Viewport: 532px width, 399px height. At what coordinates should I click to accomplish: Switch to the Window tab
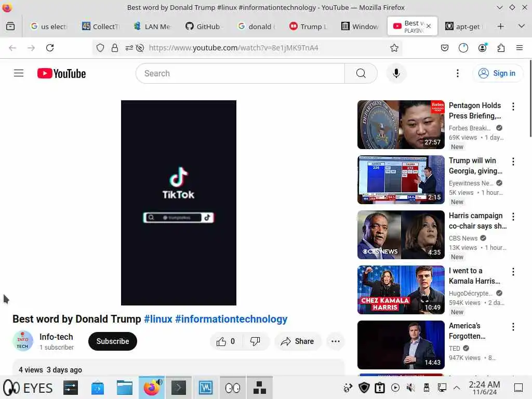360,26
